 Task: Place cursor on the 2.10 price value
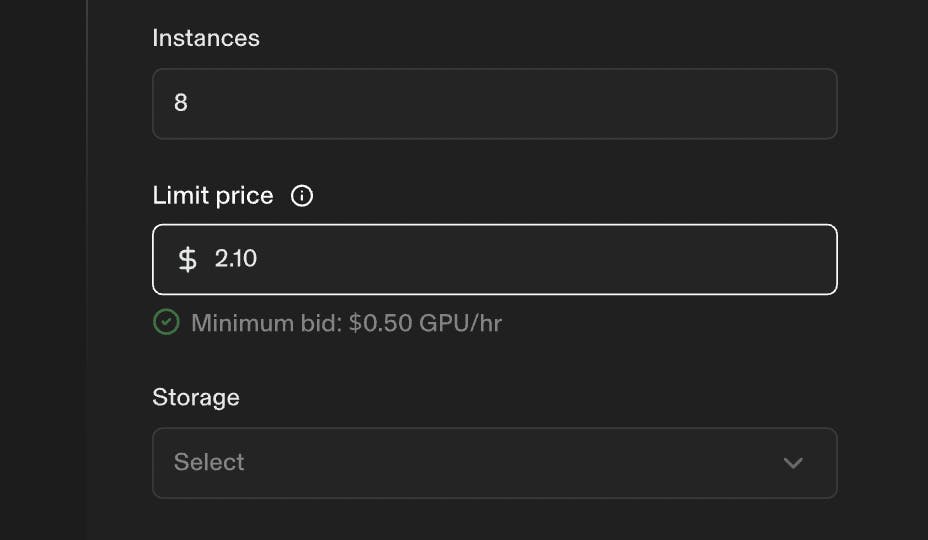(x=236, y=259)
